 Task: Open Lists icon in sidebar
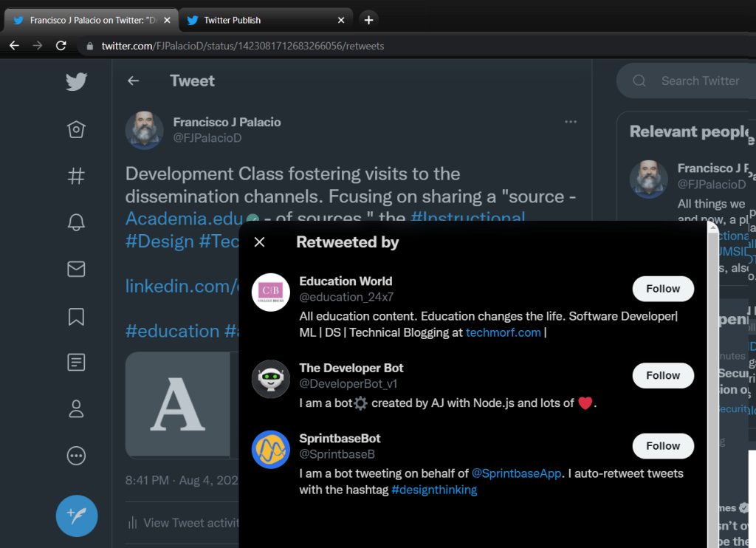coord(76,363)
